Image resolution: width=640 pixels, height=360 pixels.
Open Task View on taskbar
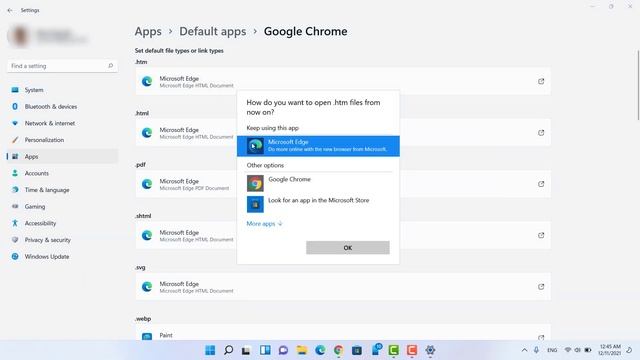pyautogui.click(x=246, y=350)
